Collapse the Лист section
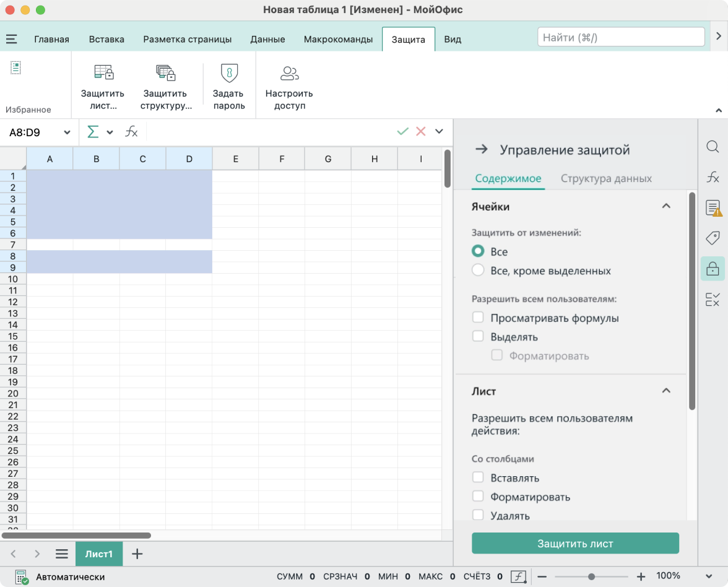 666,391
